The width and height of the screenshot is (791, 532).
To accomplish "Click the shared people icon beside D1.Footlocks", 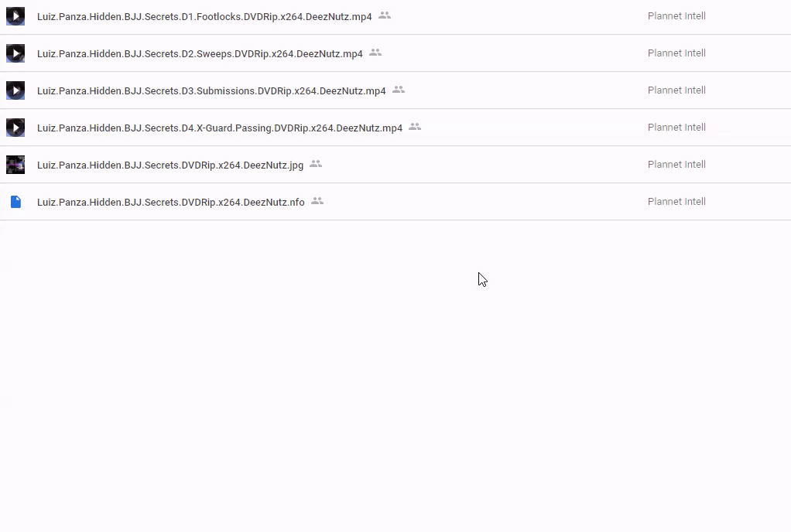I will [x=385, y=15].
